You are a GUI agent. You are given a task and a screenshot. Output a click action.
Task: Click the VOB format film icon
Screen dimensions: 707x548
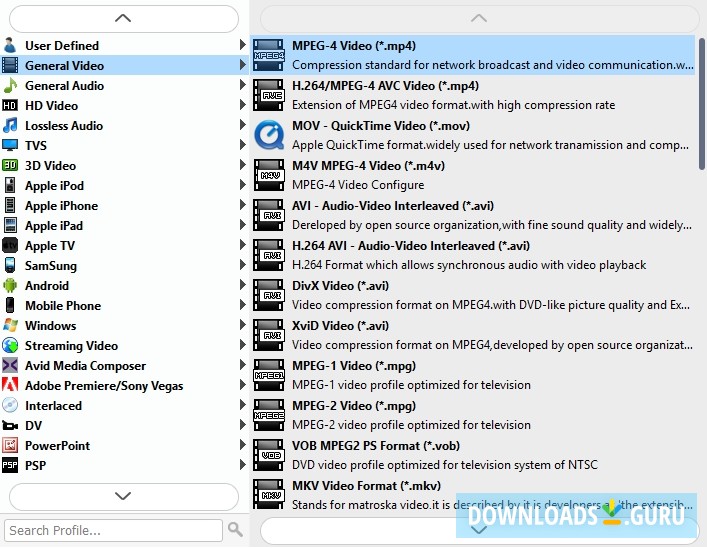(x=269, y=455)
